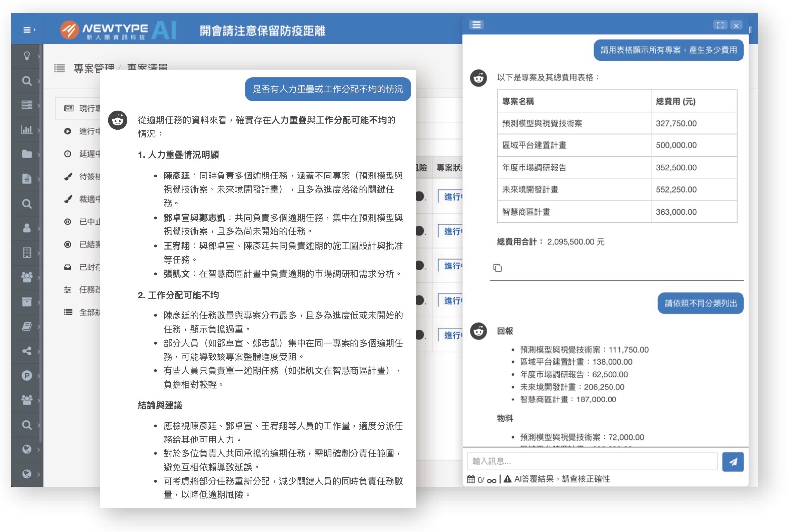787x532 pixels.
Task: Open the circled P icon in sidebar
Action: click(x=27, y=376)
